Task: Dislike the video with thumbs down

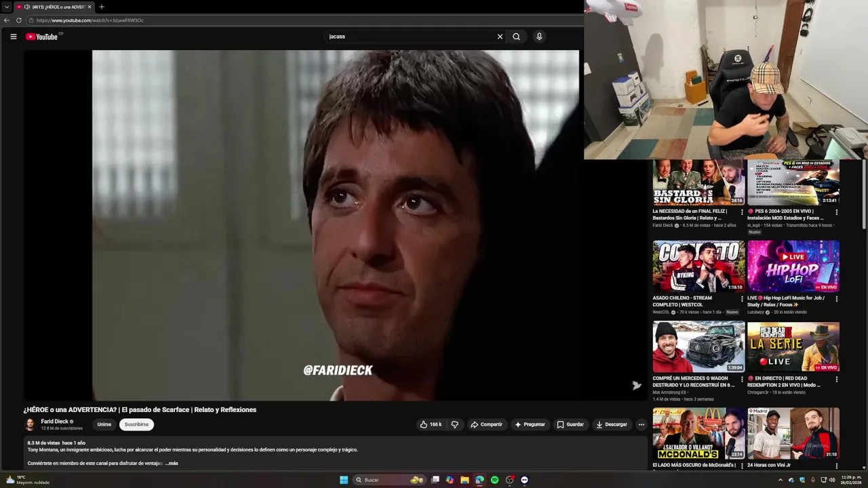Action: (x=455, y=424)
